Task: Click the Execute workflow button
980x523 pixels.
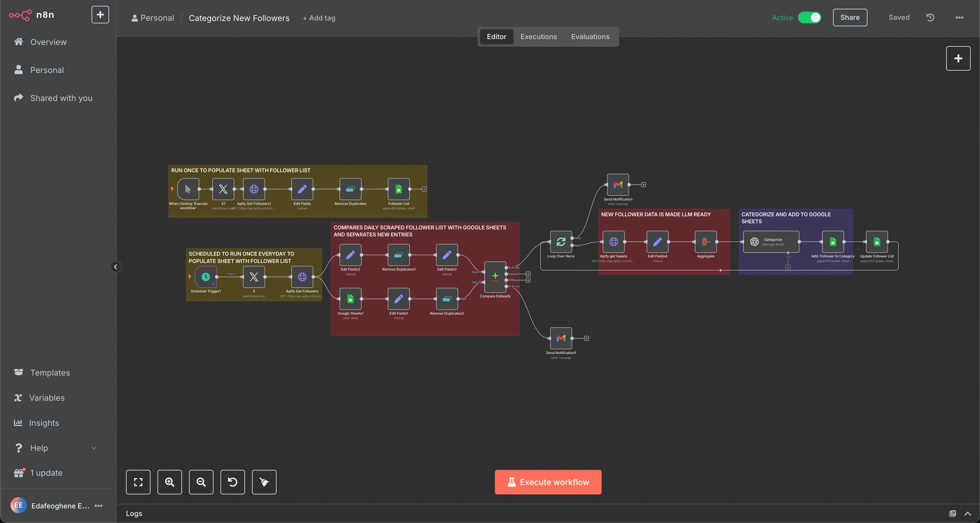Action: coord(548,482)
